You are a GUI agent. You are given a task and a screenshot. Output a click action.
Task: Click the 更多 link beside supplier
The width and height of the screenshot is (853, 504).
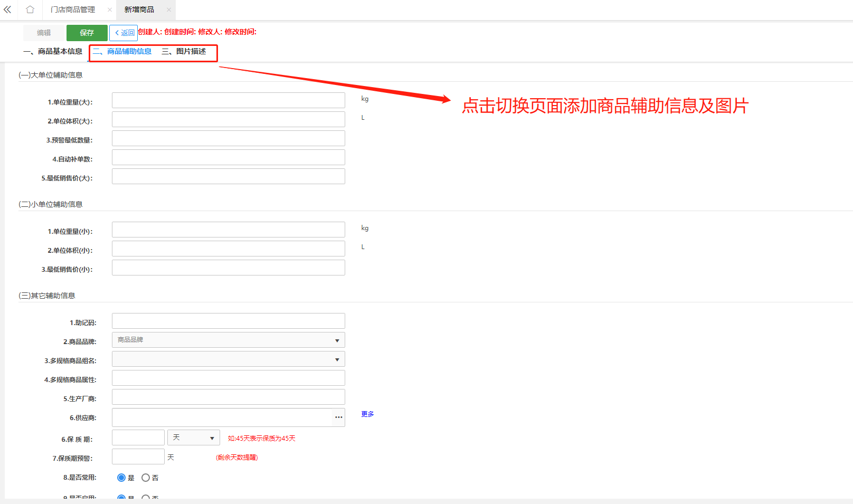coord(367,414)
